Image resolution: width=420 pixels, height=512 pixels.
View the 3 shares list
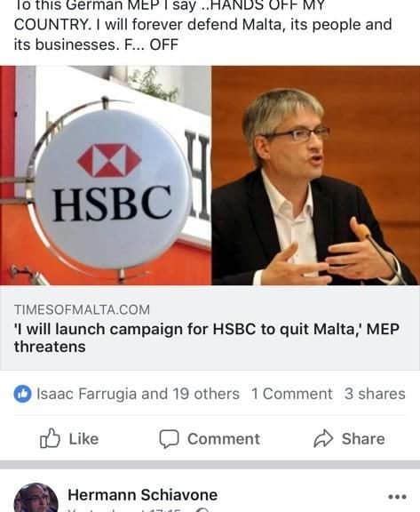[x=375, y=394]
